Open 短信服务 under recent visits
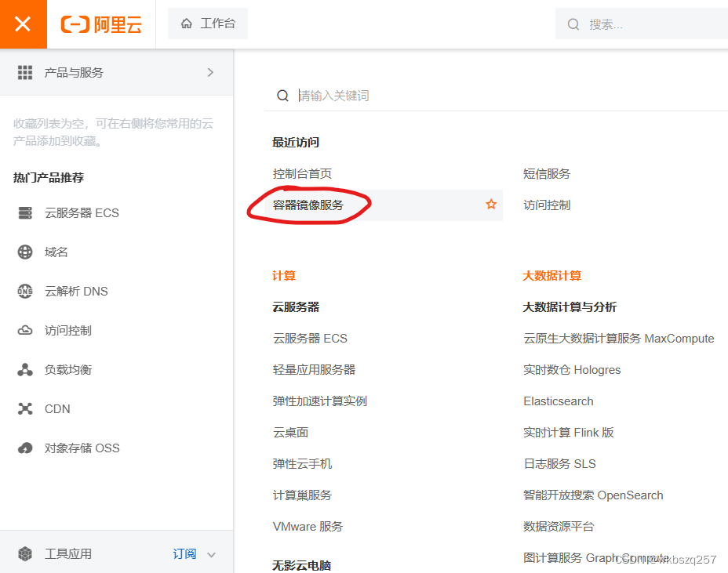728x573 pixels. pos(547,174)
